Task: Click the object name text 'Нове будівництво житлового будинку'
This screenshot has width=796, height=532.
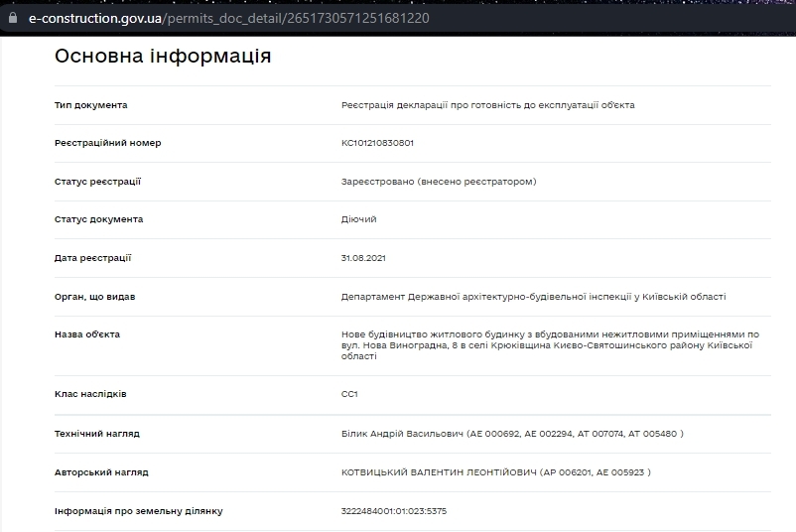Action: (x=433, y=334)
